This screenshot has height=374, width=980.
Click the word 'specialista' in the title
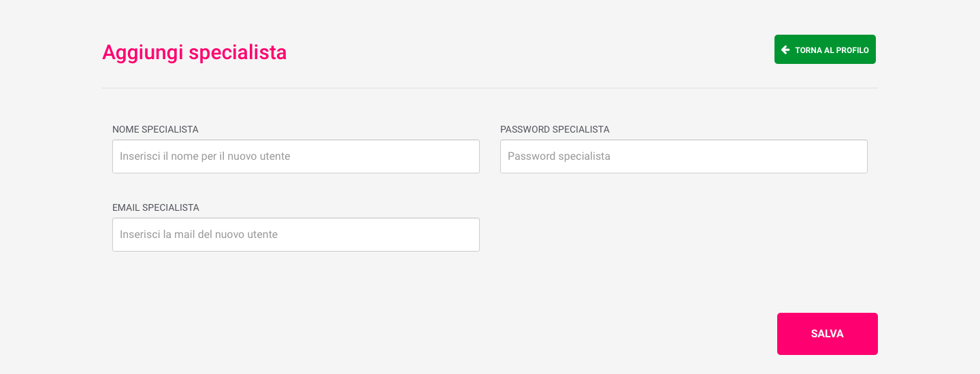(x=238, y=52)
